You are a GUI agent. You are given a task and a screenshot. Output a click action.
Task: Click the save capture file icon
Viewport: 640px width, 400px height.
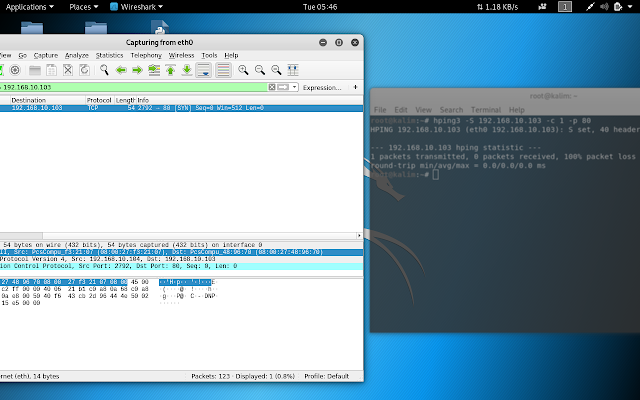[x=51, y=70]
